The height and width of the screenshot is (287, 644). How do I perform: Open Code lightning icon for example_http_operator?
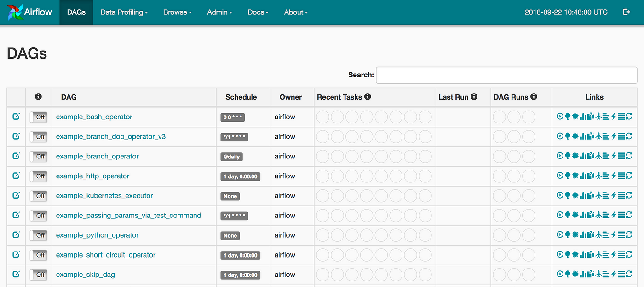(x=614, y=176)
